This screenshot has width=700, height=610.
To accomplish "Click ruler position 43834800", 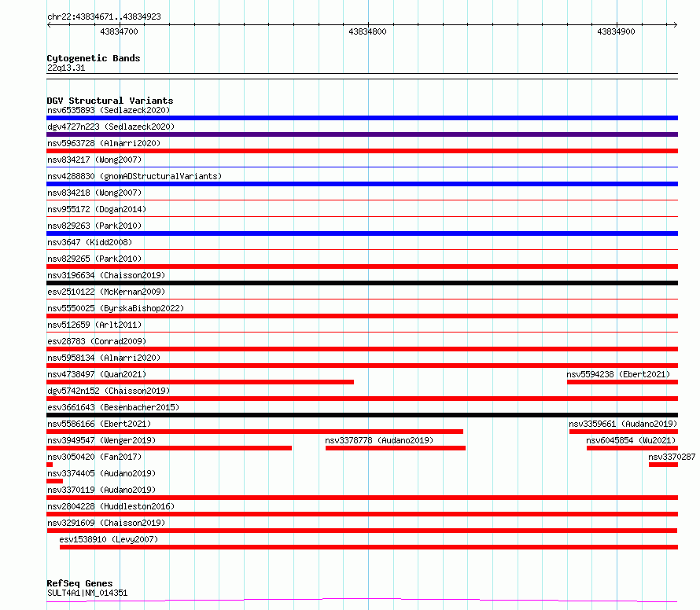I will [367, 31].
